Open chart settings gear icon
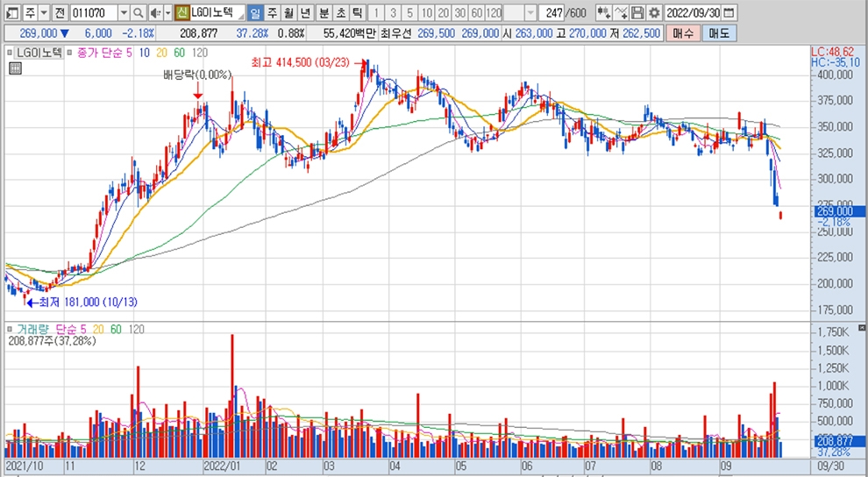 (x=654, y=12)
